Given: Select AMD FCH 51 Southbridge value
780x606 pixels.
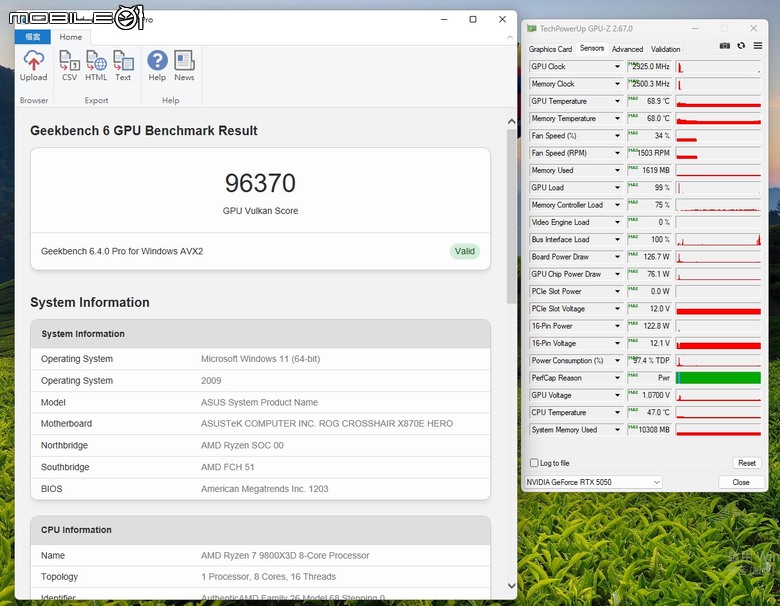Looking at the screenshot, I should tap(227, 467).
